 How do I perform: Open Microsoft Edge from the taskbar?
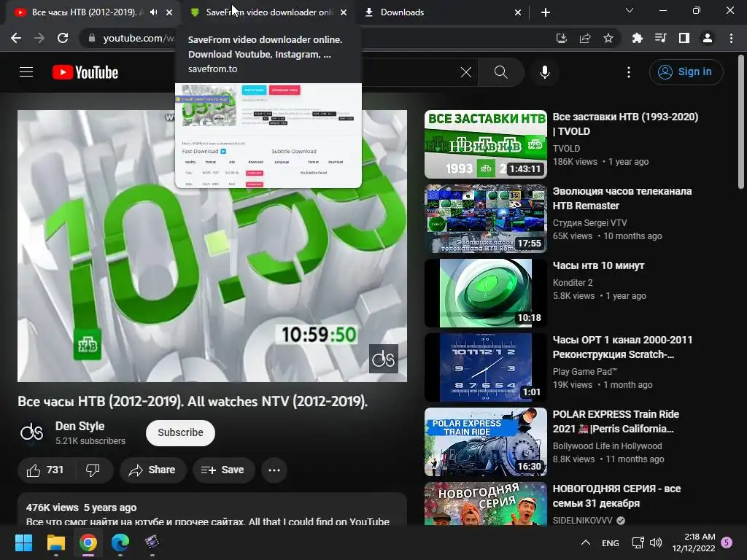coord(120,542)
